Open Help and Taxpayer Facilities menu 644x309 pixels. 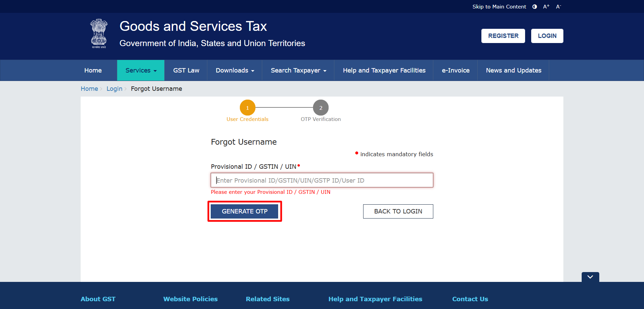pos(384,70)
